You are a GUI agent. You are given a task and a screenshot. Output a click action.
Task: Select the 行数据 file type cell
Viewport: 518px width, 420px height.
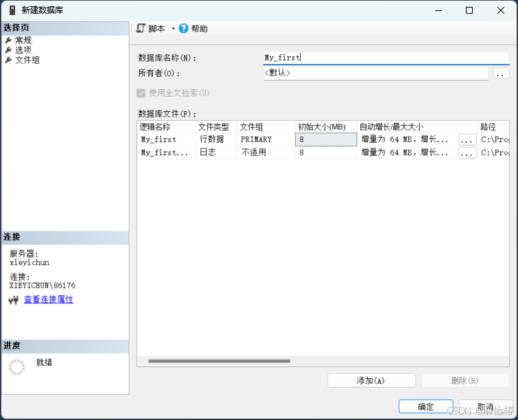216,139
